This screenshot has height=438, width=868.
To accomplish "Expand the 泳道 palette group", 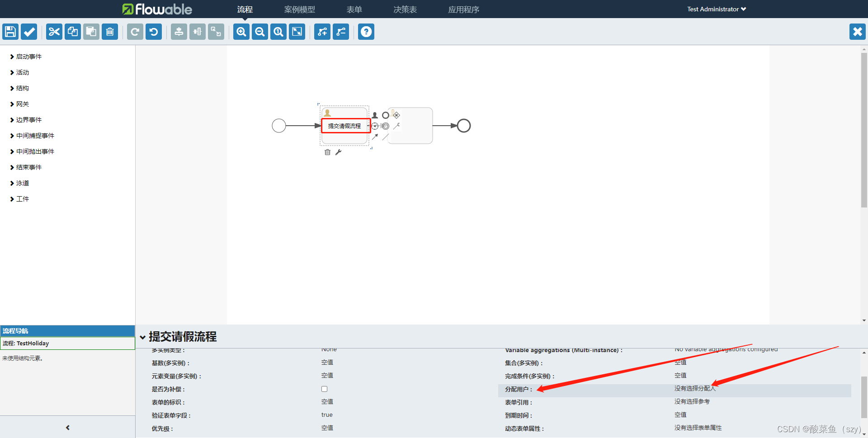I will click(19, 183).
